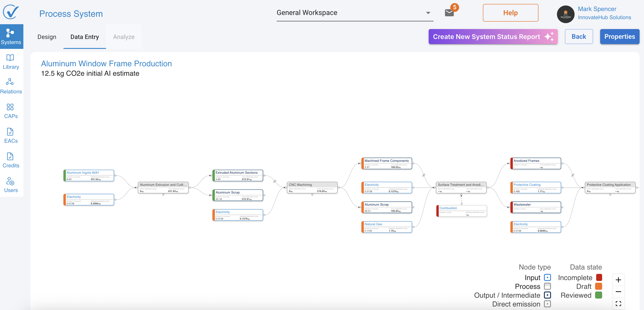Zoom out the diagram with minus
The image size is (644, 310).
(618, 292)
